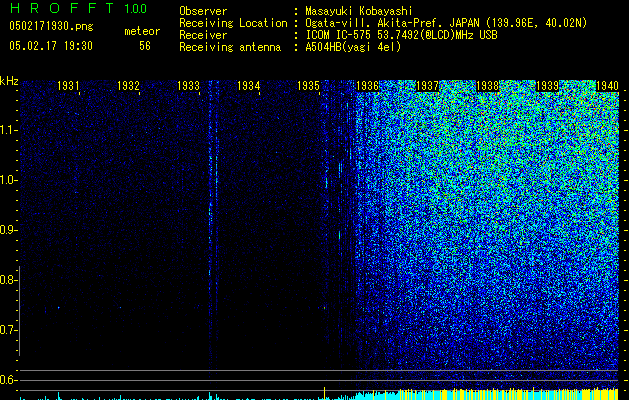629x400 pixels.
Task: Click the Observer field label
Action: [x=203, y=11]
